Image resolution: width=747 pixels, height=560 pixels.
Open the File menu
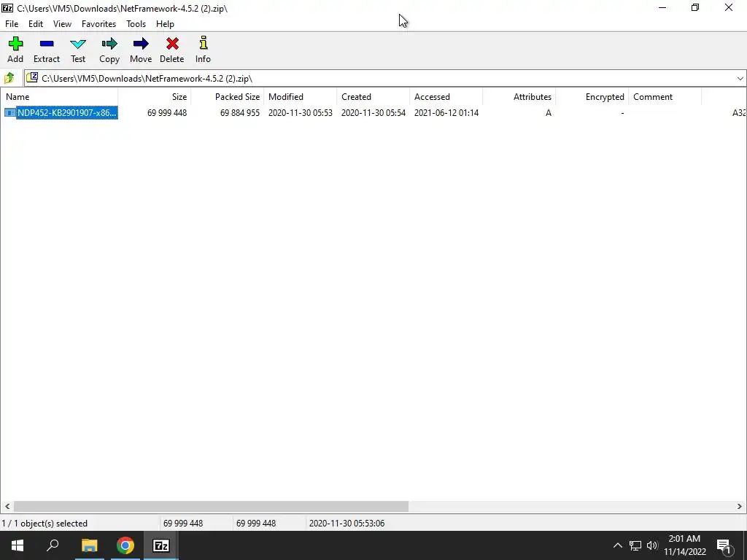click(x=12, y=24)
